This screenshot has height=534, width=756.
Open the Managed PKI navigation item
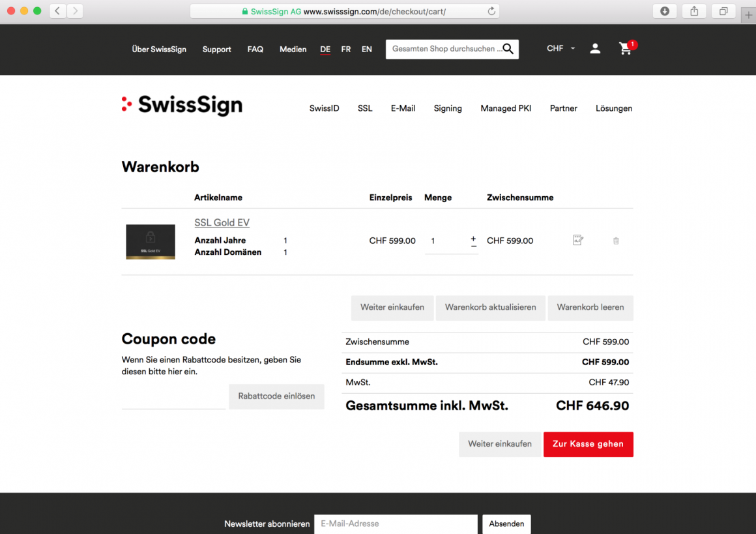point(506,108)
